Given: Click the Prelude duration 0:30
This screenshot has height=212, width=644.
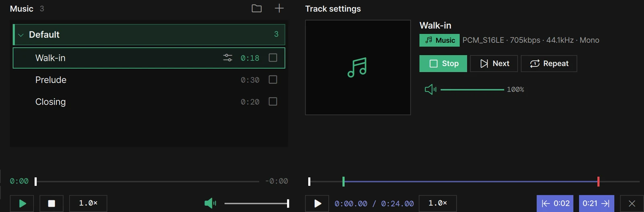Looking at the screenshot, I should (250, 80).
